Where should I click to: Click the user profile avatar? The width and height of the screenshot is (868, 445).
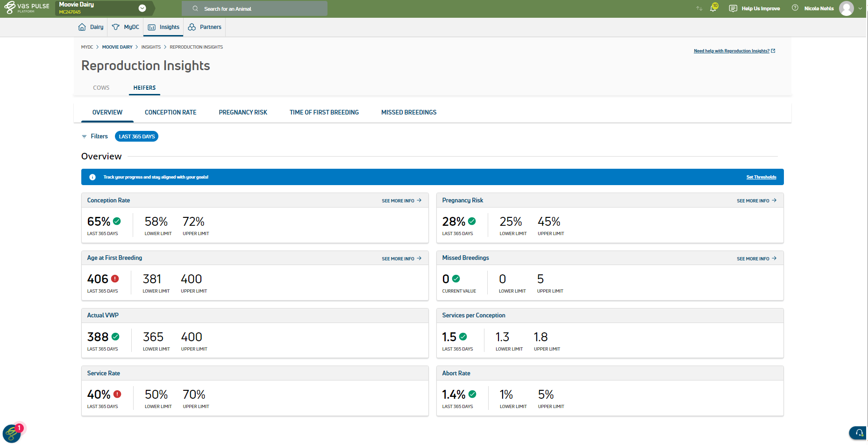(846, 8)
